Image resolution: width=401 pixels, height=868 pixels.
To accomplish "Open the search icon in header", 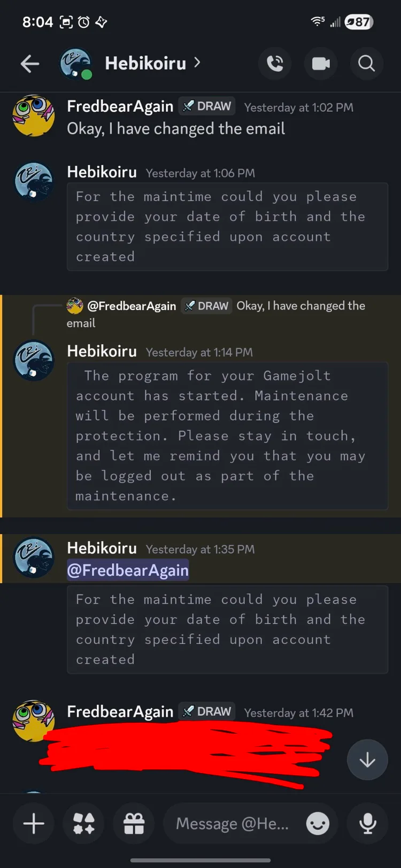I will coord(366,64).
